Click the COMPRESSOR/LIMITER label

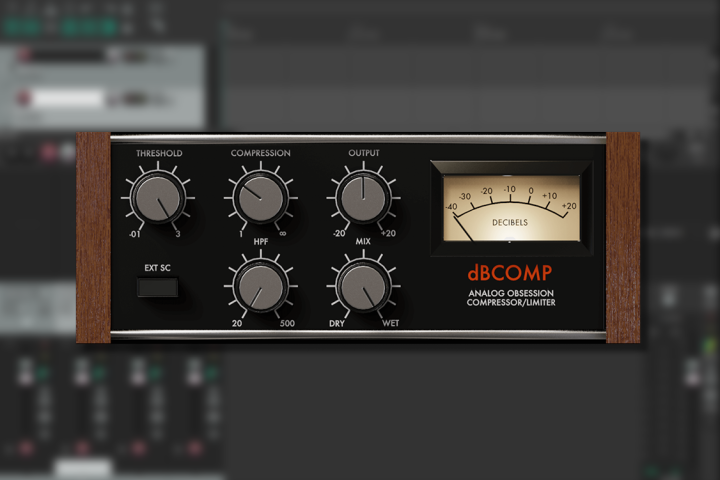click(511, 303)
